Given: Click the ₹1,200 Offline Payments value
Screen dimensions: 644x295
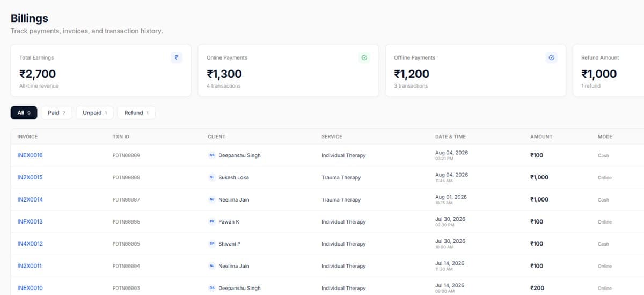Looking at the screenshot, I should pyautogui.click(x=412, y=74).
